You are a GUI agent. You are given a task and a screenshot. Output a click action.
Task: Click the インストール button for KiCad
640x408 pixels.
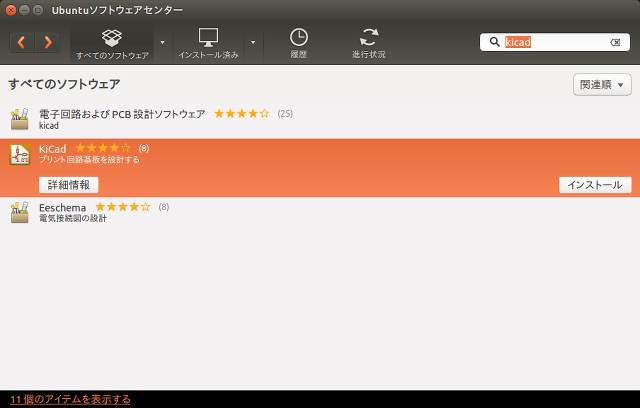[595, 185]
